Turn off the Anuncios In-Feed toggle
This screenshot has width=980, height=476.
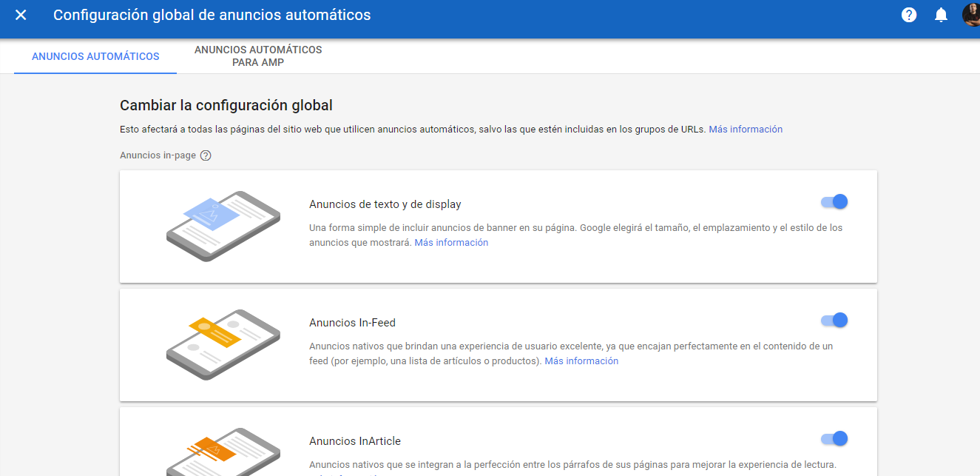point(834,321)
